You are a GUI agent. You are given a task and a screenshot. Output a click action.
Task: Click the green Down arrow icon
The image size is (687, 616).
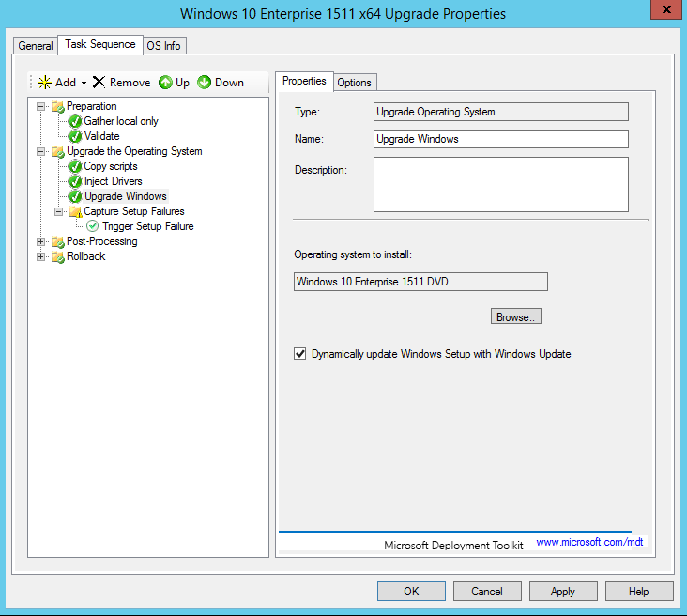[205, 82]
